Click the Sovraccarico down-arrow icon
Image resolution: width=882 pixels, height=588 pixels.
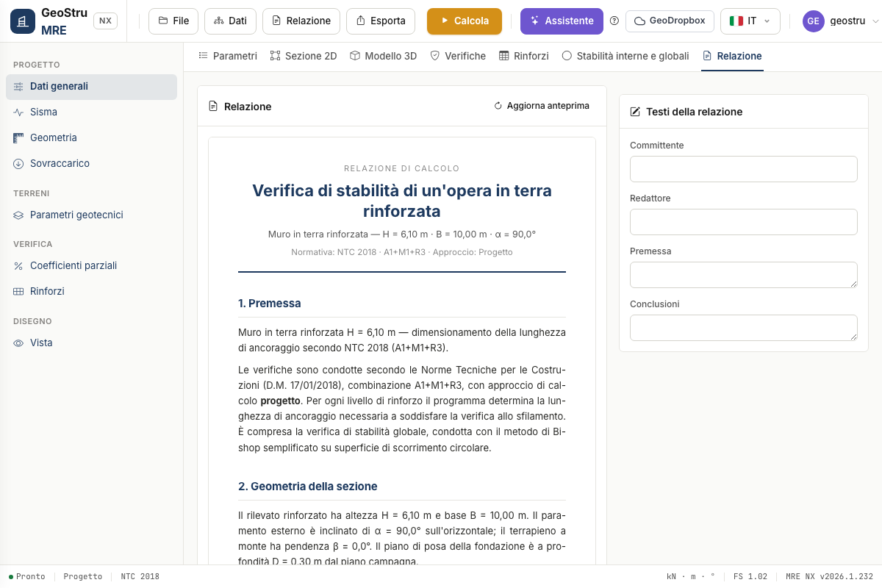point(18,164)
